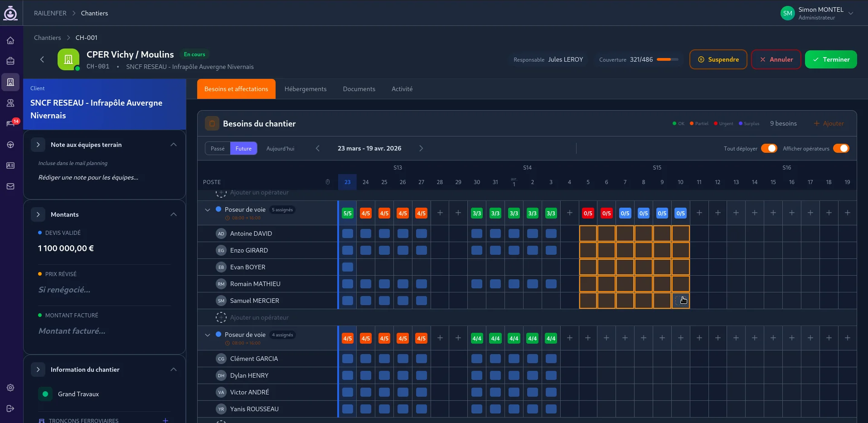Click the note input 'Rédiger une note'
This screenshot has width=868, height=423.
coord(88,177)
